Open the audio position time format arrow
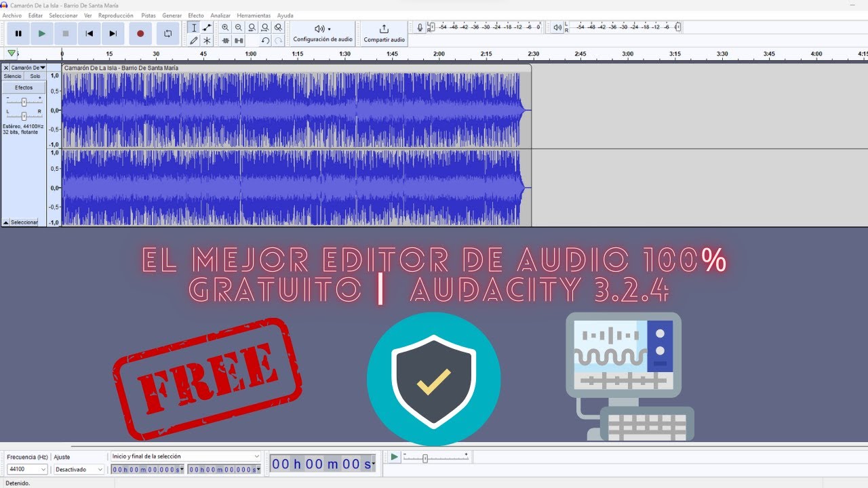868x488 pixels. point(372,464)
